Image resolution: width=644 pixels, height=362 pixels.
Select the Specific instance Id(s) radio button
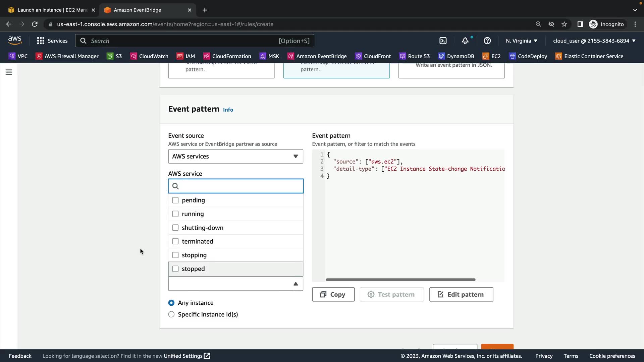[171, 314]
